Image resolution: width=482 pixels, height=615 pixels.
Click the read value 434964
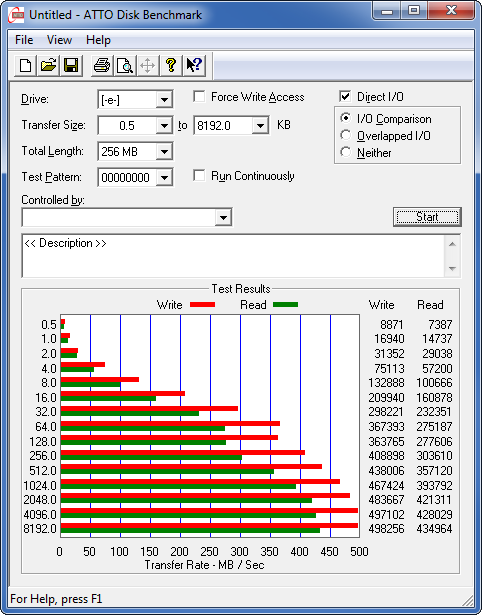click(434, 529)
